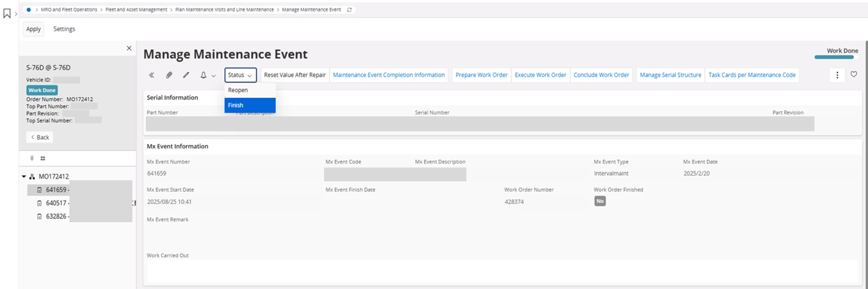
Task: Click the bookmark icon in top-left corner
Action: (x=7, y=14)
